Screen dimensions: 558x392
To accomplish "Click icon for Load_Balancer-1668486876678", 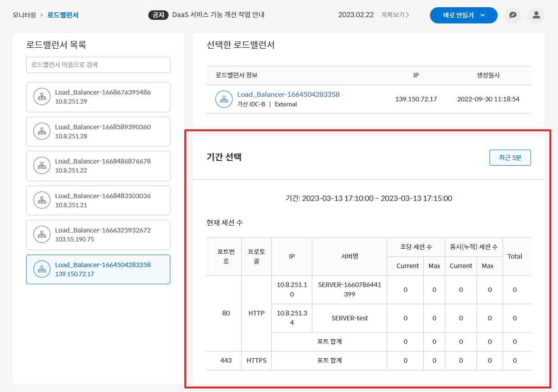I will point(42,166).
